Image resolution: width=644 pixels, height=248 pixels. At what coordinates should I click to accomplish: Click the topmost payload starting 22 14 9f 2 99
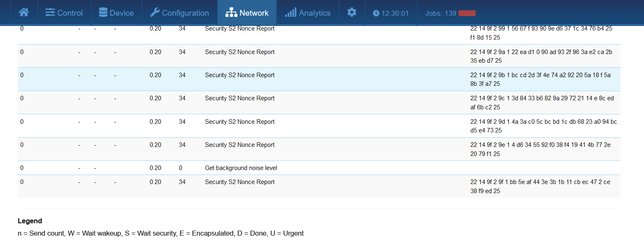pos(541,33)
